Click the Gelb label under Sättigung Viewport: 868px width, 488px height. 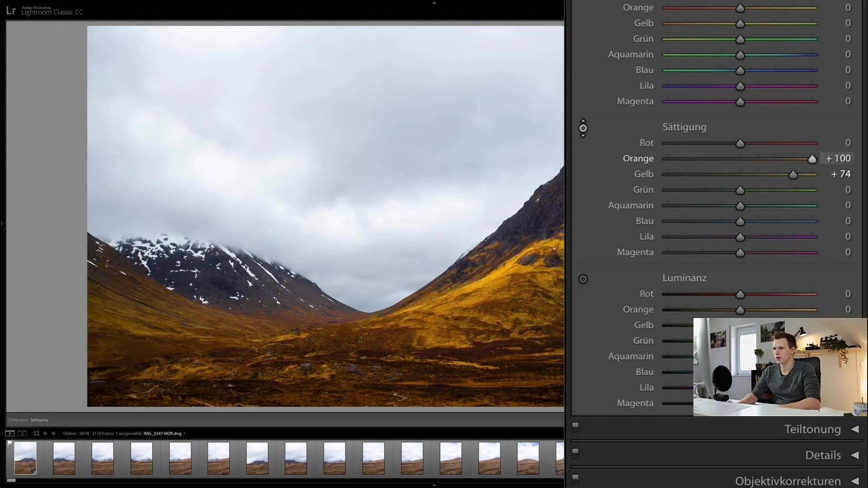pyautogui.click(x=644, y=174)
